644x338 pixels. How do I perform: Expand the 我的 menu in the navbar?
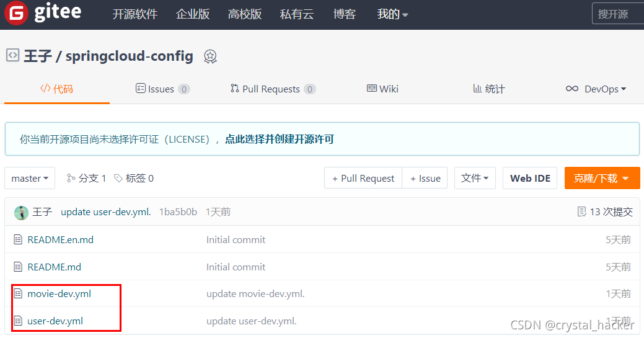coord(392,14)
